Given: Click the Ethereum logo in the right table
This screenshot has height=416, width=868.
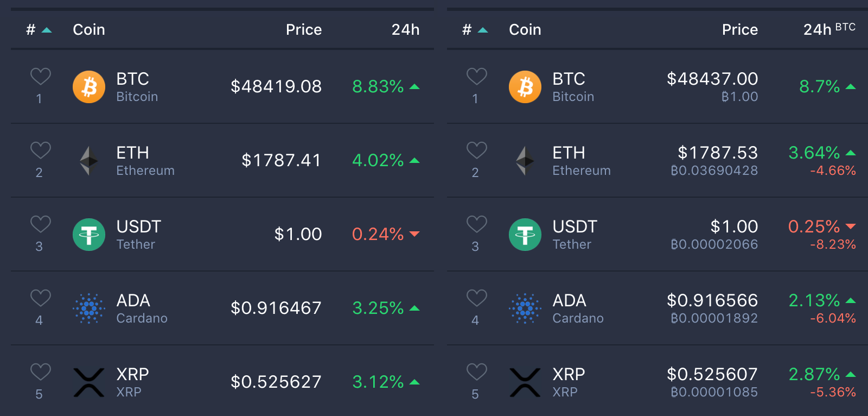Looking at the screenshot, I should pos(525,161).
